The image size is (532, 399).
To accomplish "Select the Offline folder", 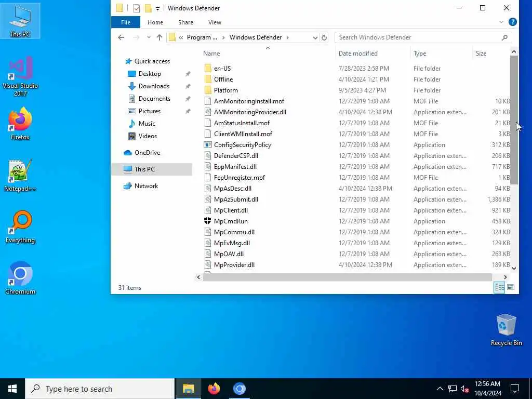I will [x=223, y=79].
